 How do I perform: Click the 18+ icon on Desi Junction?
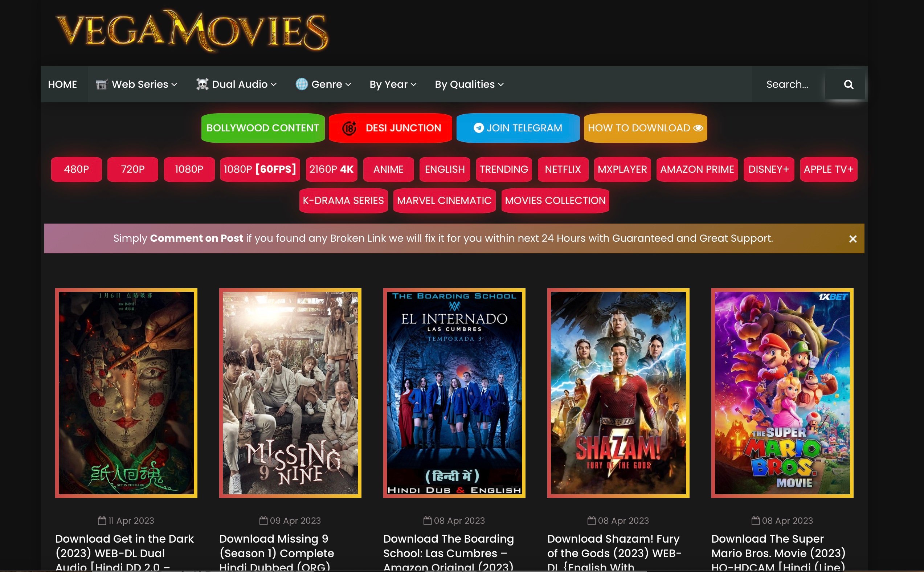coord(349,128)
